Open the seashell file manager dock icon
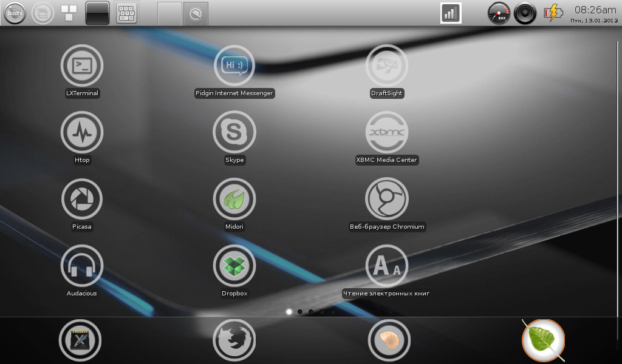The height and width of the screenshot is (364, 622). point(389,340)
